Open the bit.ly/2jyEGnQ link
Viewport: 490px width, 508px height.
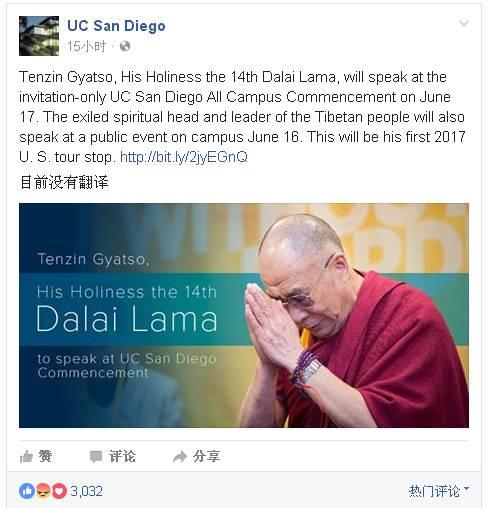184,157
